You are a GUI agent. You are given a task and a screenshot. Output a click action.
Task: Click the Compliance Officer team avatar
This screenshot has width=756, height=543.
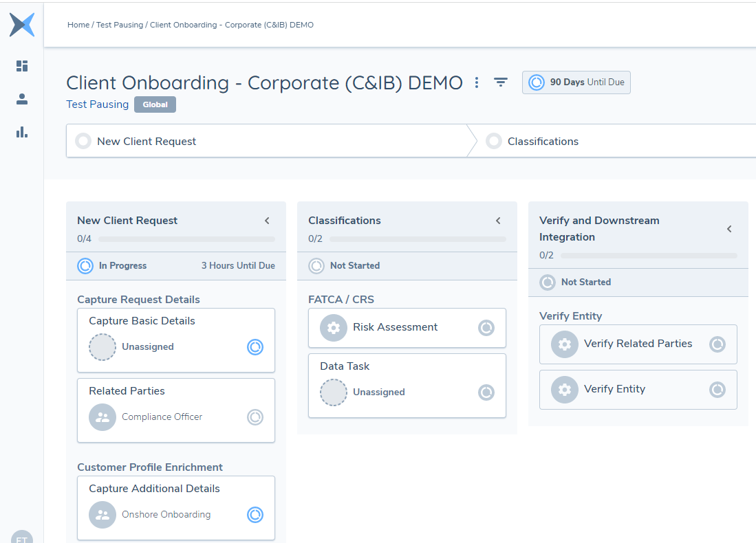coord(102,417)
